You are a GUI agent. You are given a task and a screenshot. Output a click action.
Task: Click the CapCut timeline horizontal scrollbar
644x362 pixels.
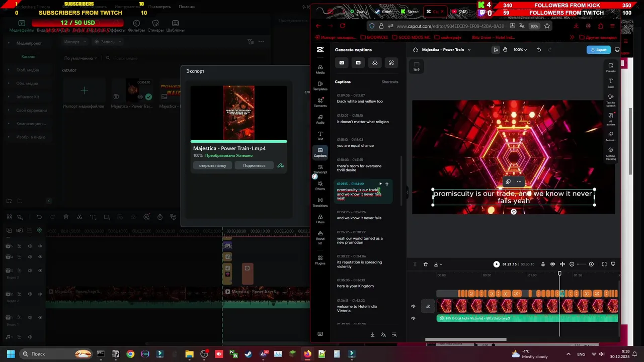point(466,339)
